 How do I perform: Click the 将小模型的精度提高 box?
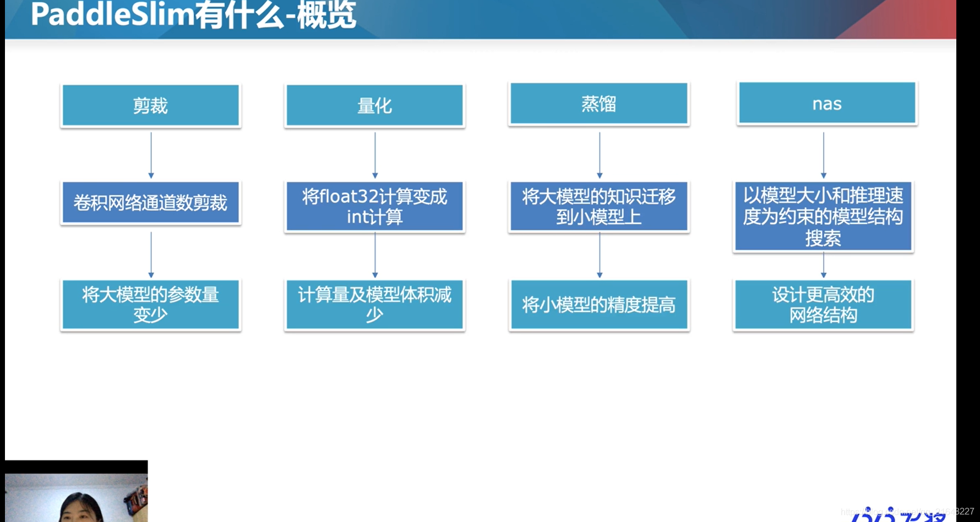click(598, 305)
